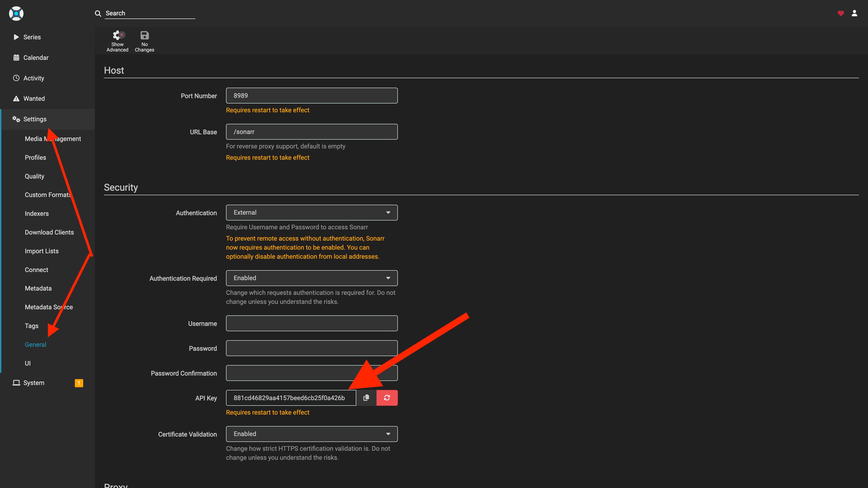Click the Username field

click(312, 323)
